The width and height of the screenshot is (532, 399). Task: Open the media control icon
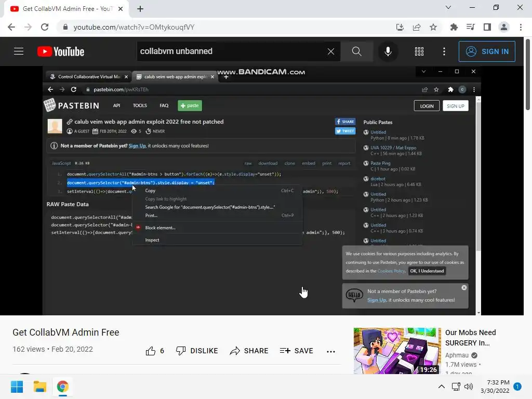pos(471,27)
